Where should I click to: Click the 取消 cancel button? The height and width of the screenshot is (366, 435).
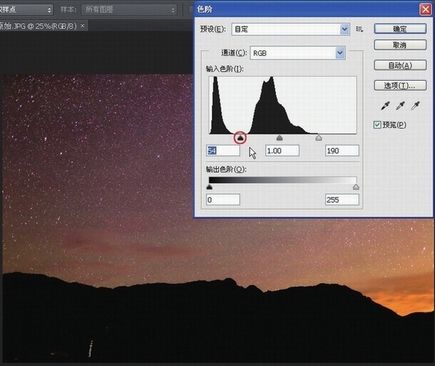click(x=400, y=45)
